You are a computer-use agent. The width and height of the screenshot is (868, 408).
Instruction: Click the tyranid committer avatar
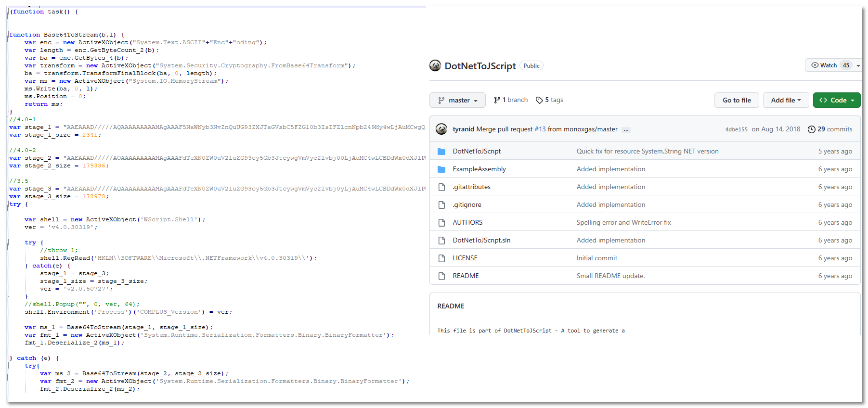[x=441, y=129]
